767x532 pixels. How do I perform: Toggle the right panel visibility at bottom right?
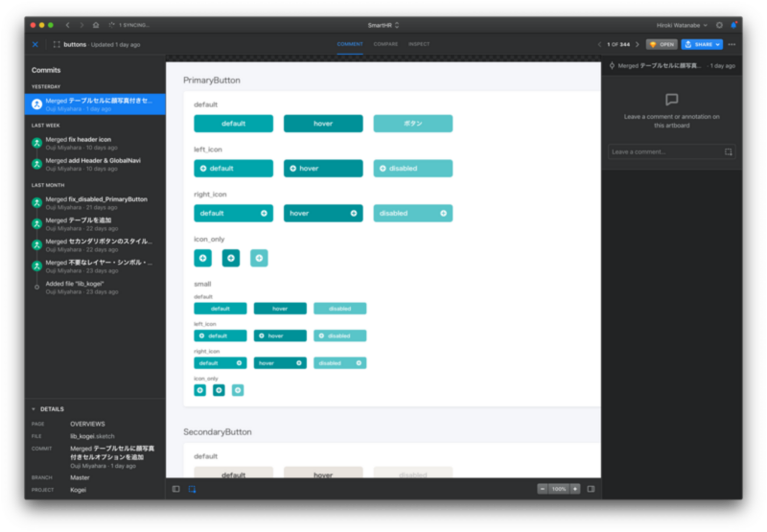pyautogui.click(x=591, y=488)
